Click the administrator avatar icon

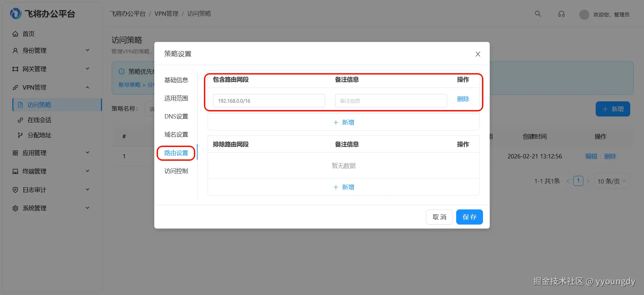tap(584, 14)
